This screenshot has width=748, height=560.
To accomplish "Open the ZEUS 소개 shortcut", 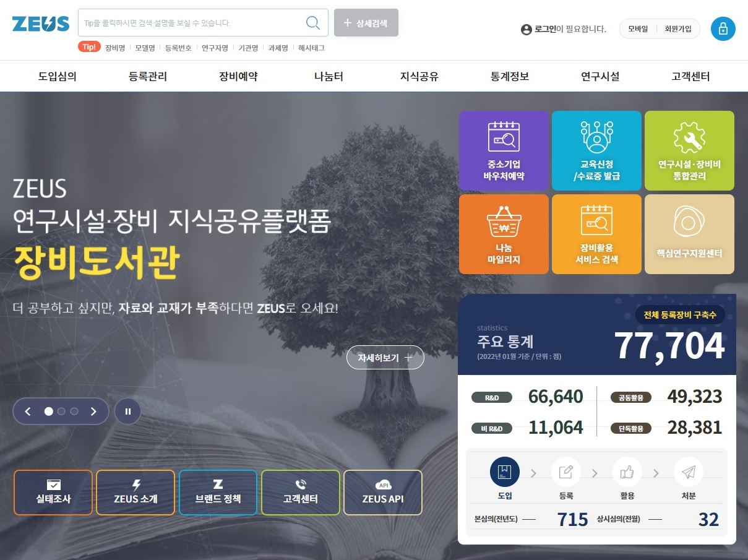I will pyautogui.click(x=135, y=493).
